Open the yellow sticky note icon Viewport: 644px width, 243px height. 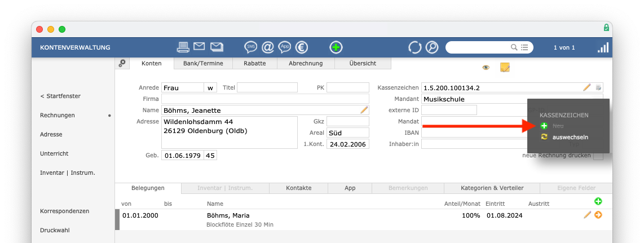(x=505, y=67)
